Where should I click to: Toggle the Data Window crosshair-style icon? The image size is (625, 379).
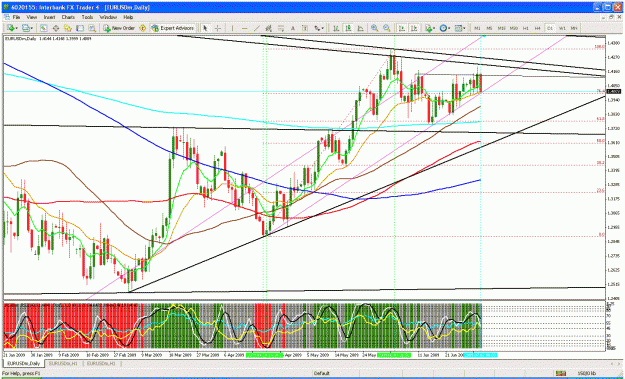point(56,28)
